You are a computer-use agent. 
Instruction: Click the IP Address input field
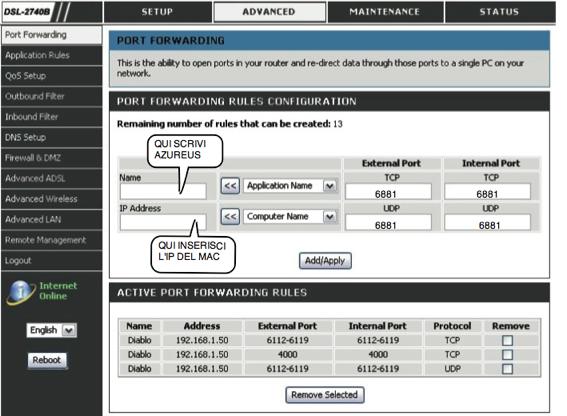[163, 222]
